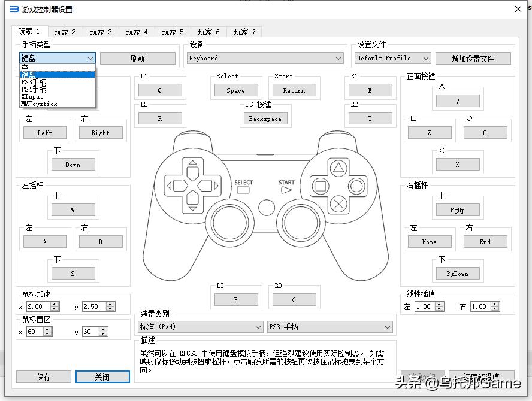Viewport: 532px width, 401px height.
Task: Rebind the Select key mapped to Space
Action: click(235, 90)
